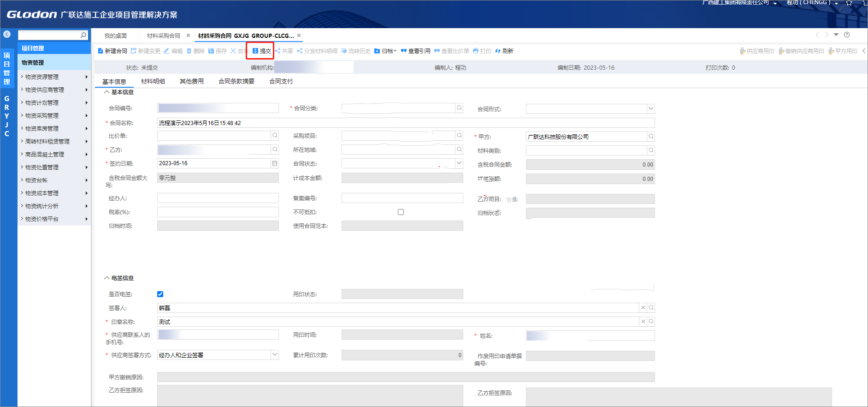
Task: Click the 新建合同 new contract icon
Action: 100,51
